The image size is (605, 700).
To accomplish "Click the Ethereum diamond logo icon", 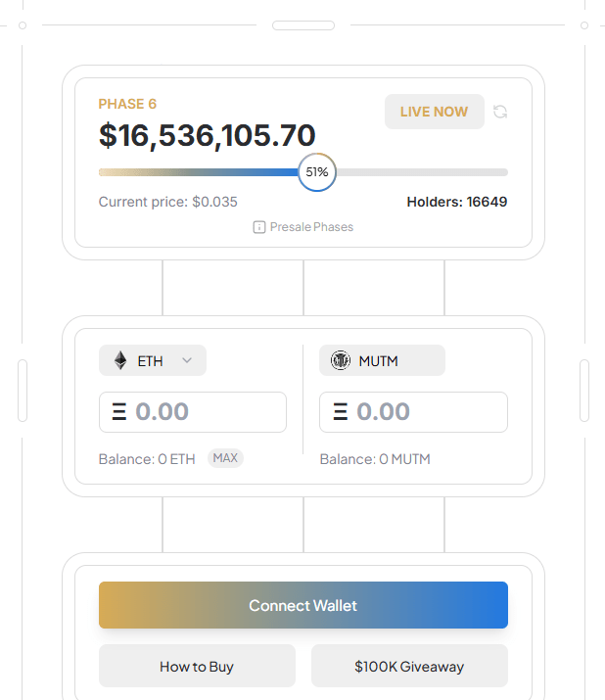I will coord(120,360).
